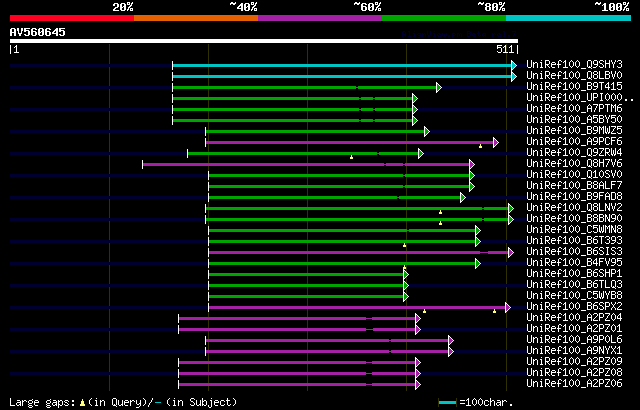Screen dimensions: 640x410
Task: Open the UniRef100_B9T415 hit label
Action: [574, 86]
